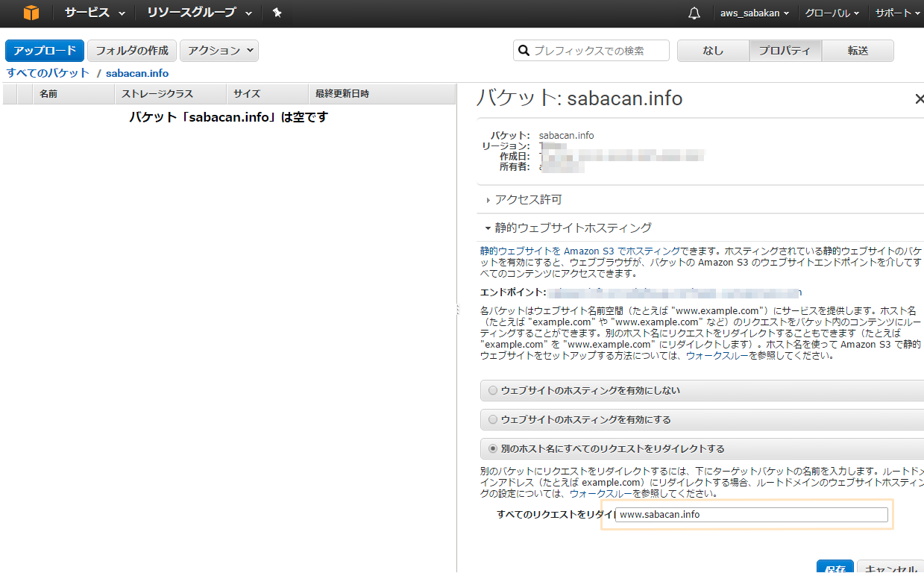Click the リージョン: label
Image resolution: width=924 pixels, height=573 pixels.
click(x=506, y=146)
